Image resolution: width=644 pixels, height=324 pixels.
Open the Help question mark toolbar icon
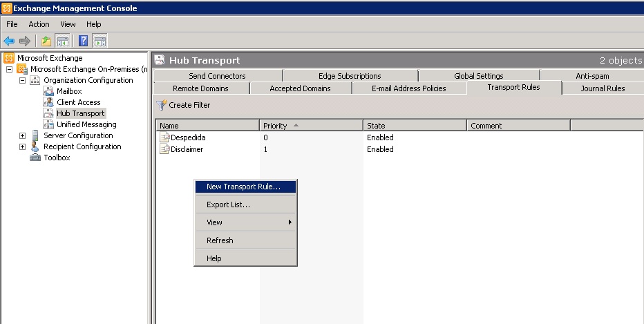[x=83, y=41]
